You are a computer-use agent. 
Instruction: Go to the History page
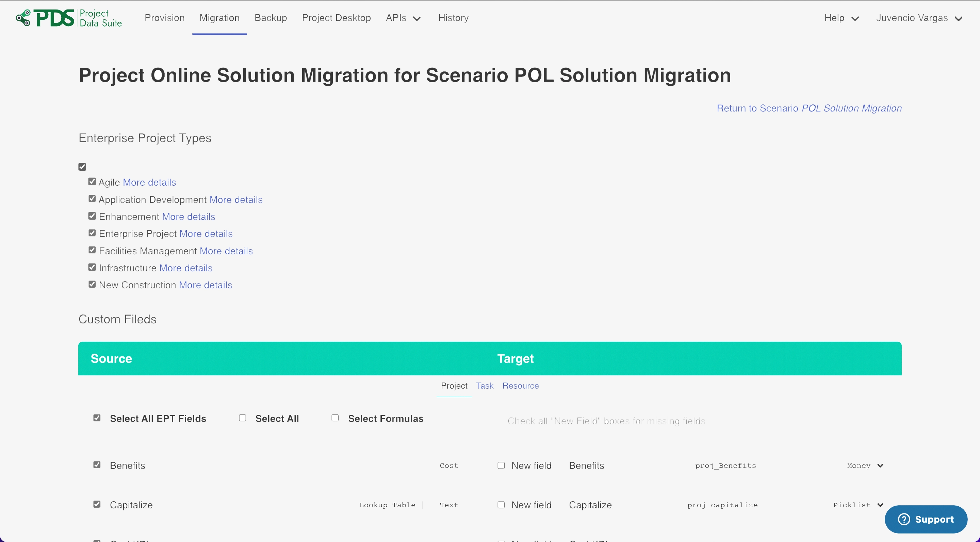point(453,18)
